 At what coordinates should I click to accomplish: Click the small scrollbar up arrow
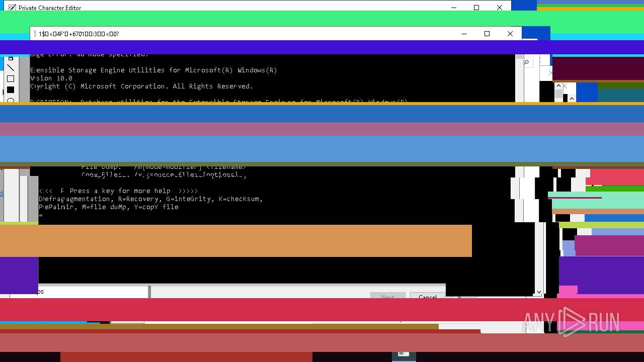pos(558,86)
